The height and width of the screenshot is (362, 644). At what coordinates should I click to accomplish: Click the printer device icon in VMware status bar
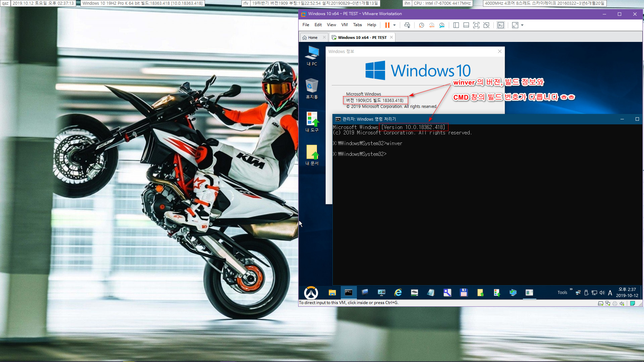click(x=614, y=303)
